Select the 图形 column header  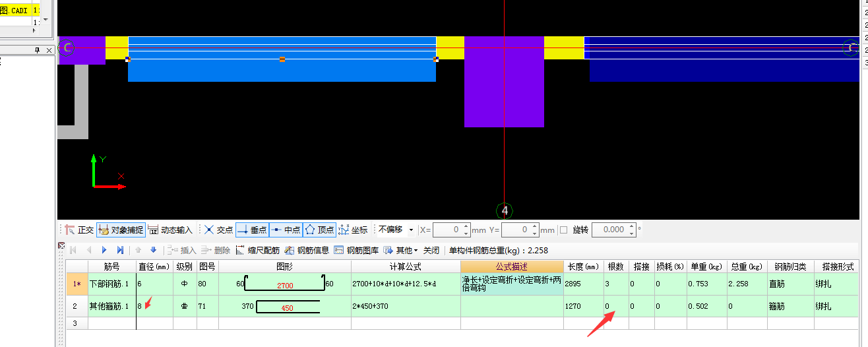point(285,267)
